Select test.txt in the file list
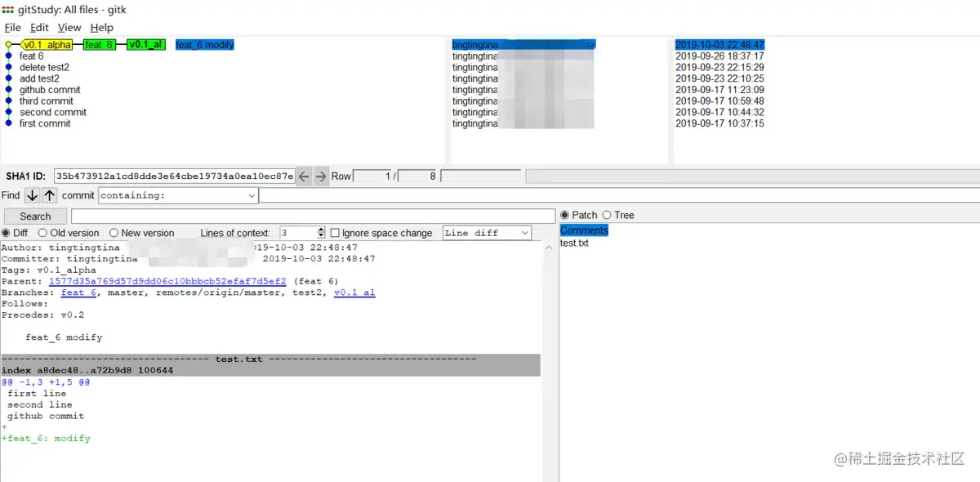 pyautogui.click(x=574, y=243)
